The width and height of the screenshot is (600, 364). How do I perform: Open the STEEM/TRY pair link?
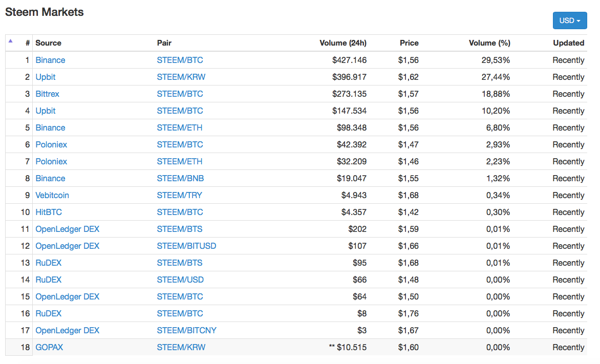180,195
